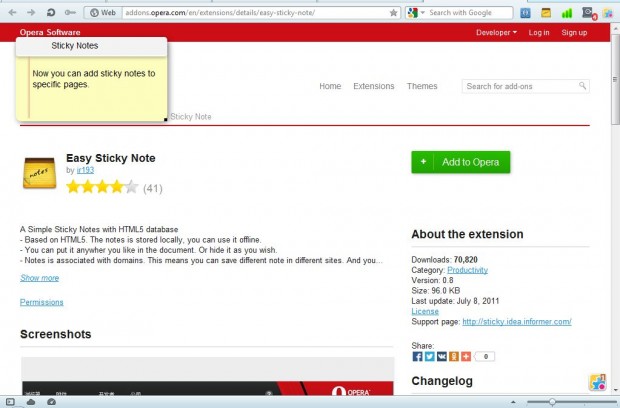Click the share counter showing 0

[x=485, y=356]
